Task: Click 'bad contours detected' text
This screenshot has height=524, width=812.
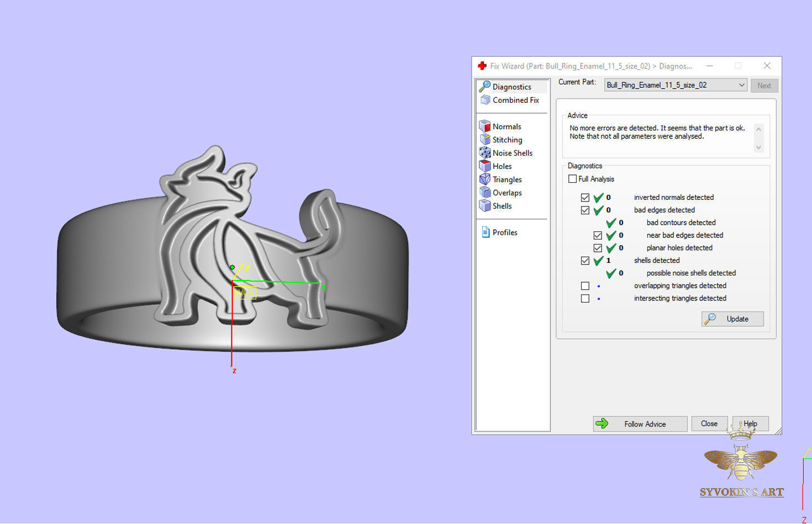Action: tap(681, 223)
